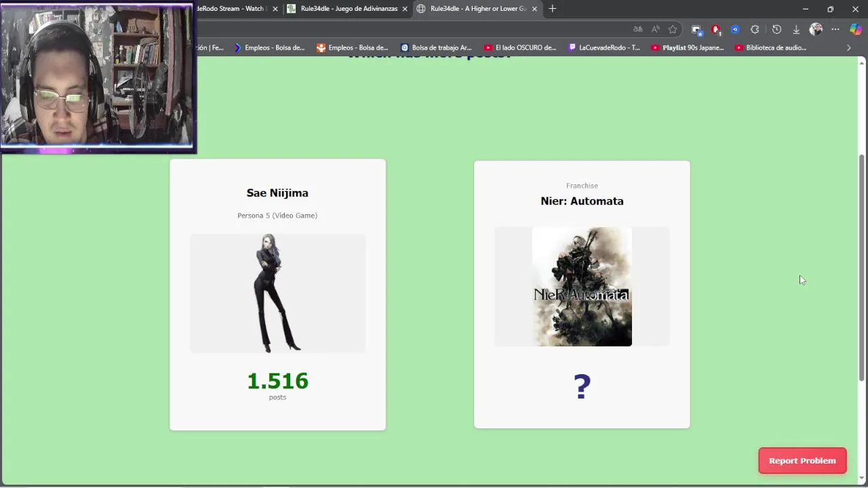Close the Higher or Lower game tab
The image size is (868, 488).
click(x=534, y=9)
